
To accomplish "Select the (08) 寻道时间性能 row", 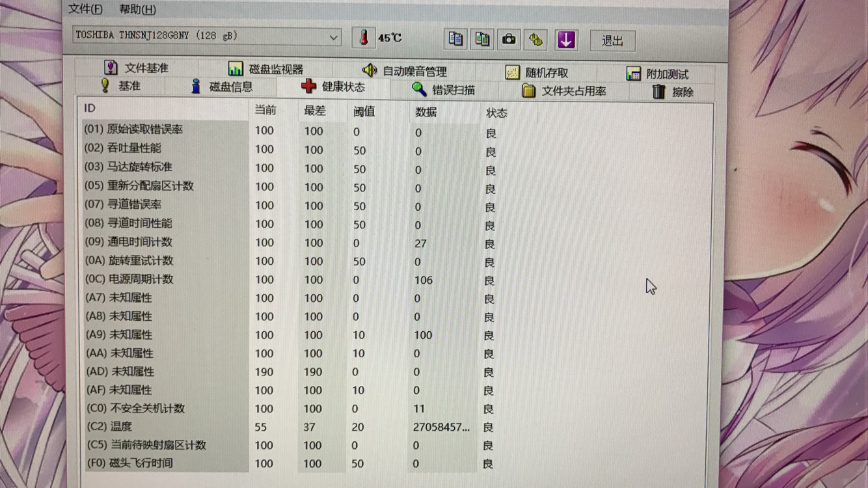I will point(290,223).
